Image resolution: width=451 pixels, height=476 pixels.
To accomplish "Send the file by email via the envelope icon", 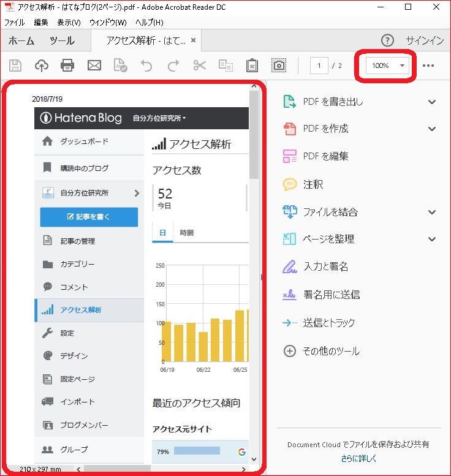I will pos(94,66).
